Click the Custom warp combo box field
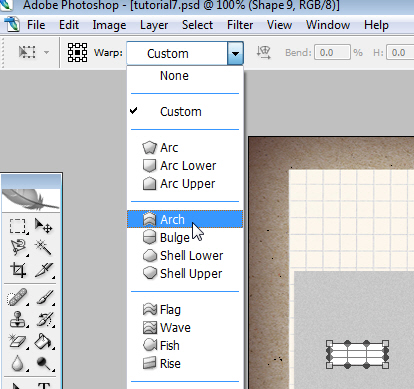This screenshot has width=414, height=389. pyautogui.click(x=177, y=53)
